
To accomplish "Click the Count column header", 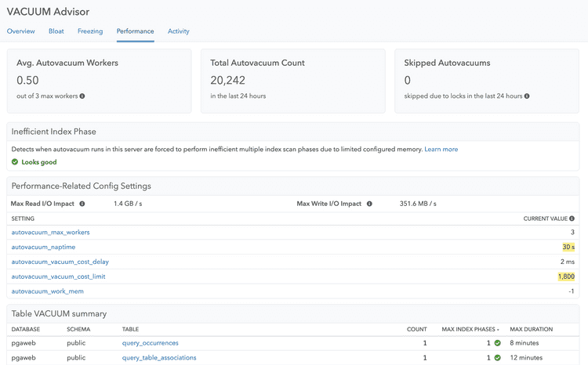I will pyautogui.click(x=417, y=330).
